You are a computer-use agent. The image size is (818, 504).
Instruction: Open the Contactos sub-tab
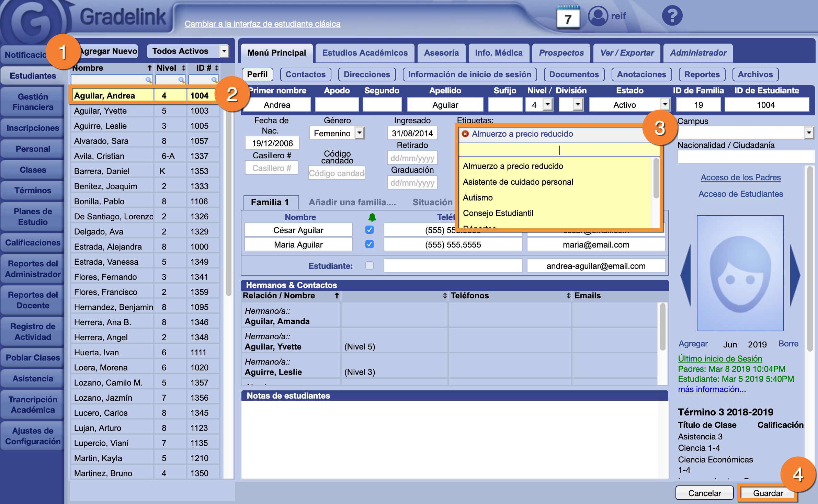point(305,75)
